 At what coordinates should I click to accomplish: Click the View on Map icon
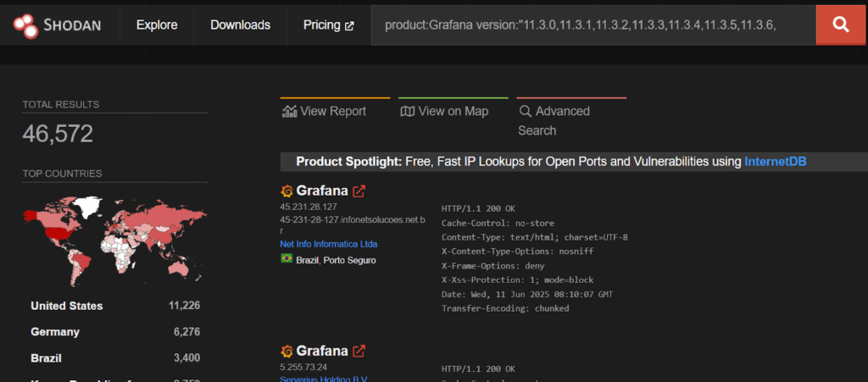point(408,112)
